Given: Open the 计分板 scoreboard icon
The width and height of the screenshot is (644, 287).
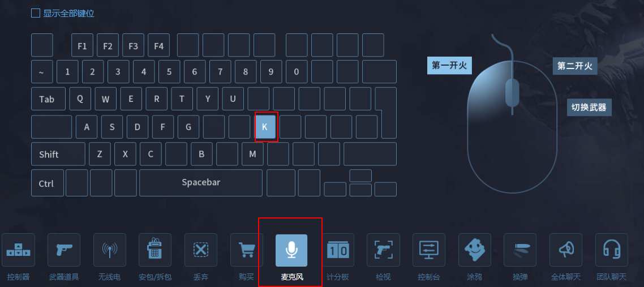Looking at the screenshot, I should tap(338, 250).
